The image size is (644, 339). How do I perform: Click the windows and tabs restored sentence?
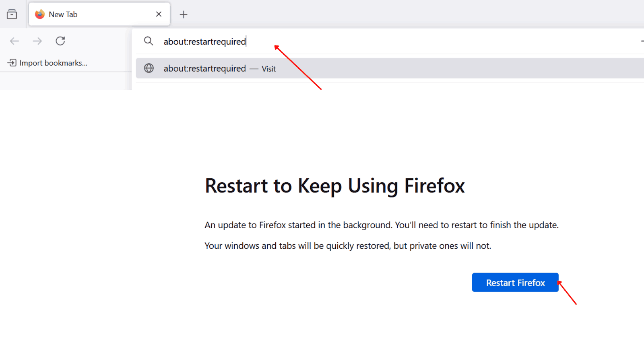tap(348, 246)
